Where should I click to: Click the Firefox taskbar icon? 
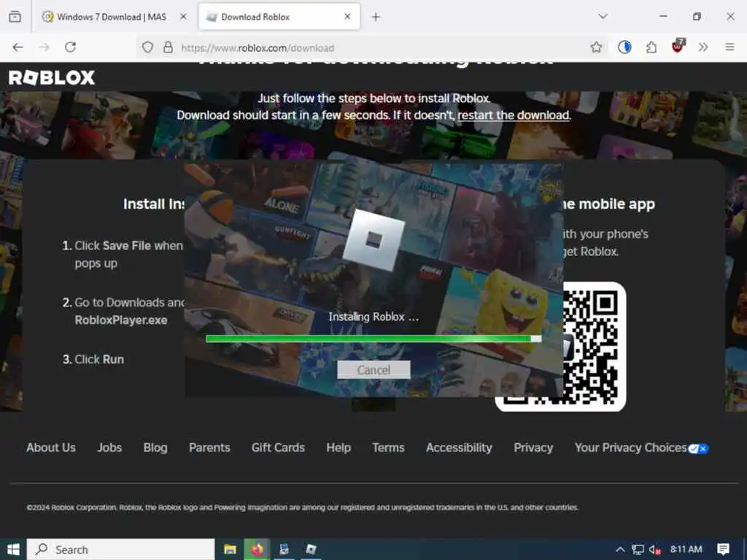pyautogui.click(x=258, y=550)
